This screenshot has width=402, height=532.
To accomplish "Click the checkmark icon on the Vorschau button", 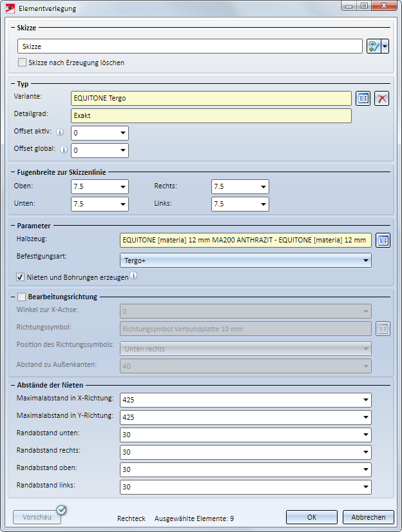I will pos(61,509).
